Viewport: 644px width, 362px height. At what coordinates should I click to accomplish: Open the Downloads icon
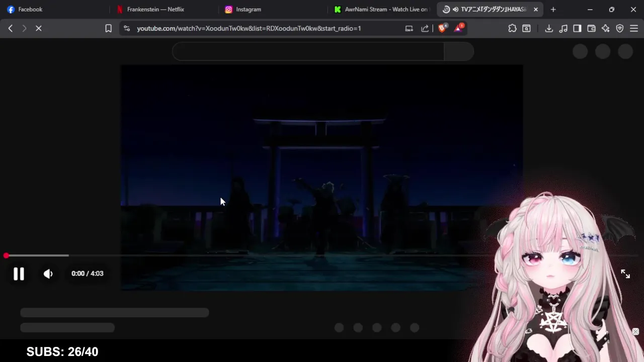[549, 29]
